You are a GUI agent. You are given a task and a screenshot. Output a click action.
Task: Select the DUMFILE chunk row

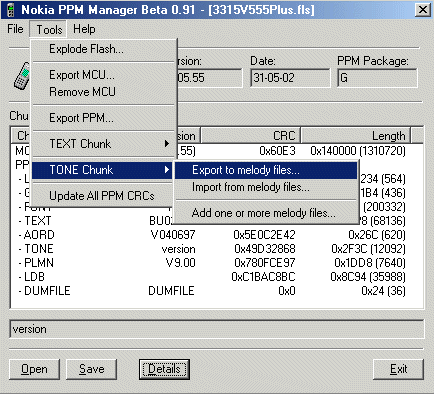pyautogui.click(x=217, y=291)
